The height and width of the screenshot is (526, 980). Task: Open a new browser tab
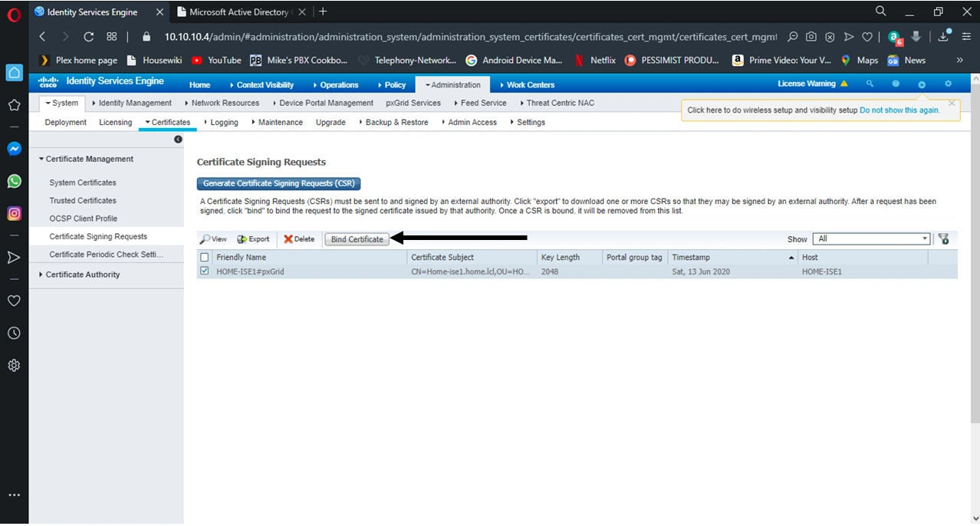tap(323, 12)
